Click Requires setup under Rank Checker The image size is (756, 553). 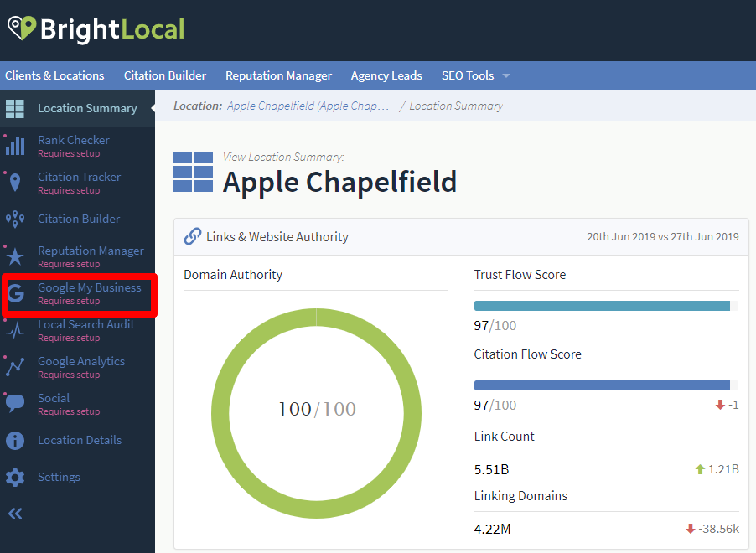(69, 153)
